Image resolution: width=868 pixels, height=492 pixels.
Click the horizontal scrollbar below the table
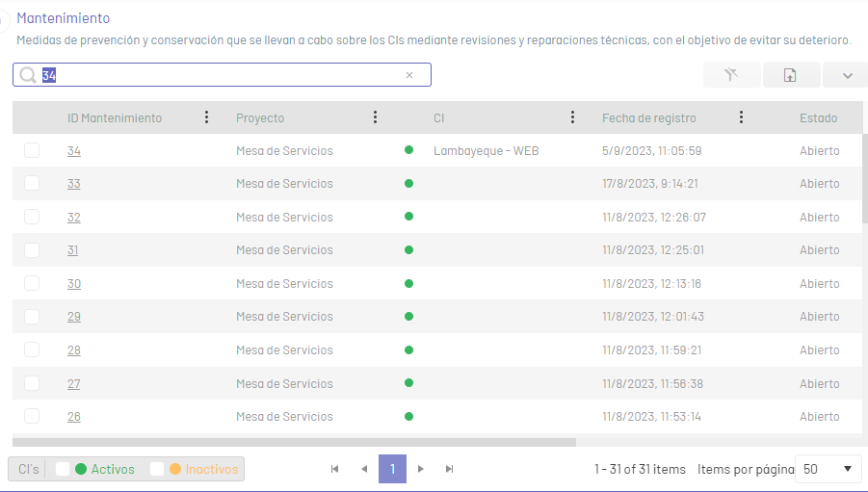click(x=294, y=443)
